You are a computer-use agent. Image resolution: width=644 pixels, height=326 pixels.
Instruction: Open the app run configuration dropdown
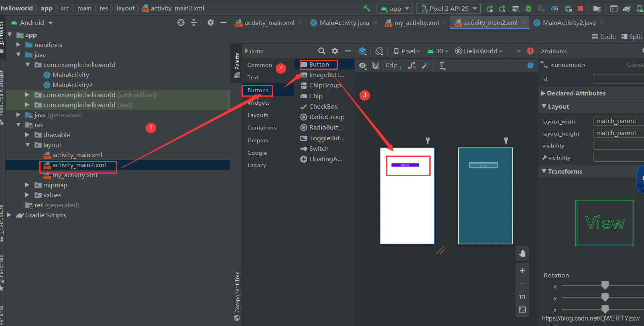point(395,8)
